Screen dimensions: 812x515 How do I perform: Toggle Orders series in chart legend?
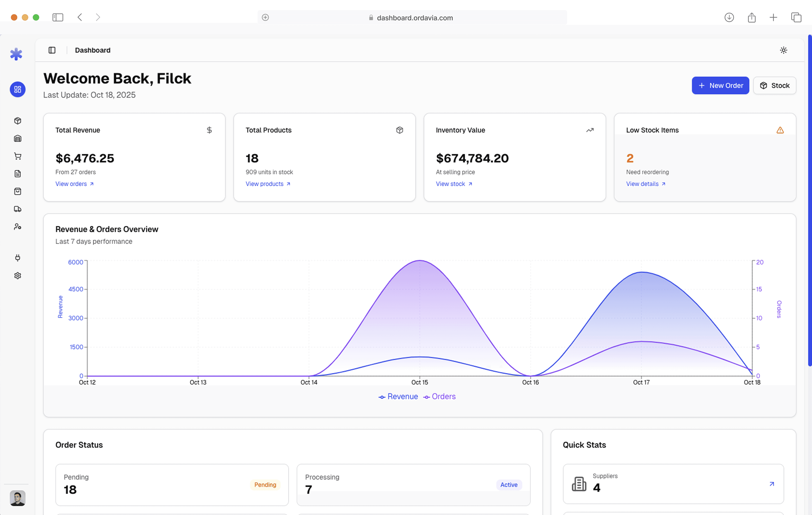pyautogui.click(x=439, y=397)
